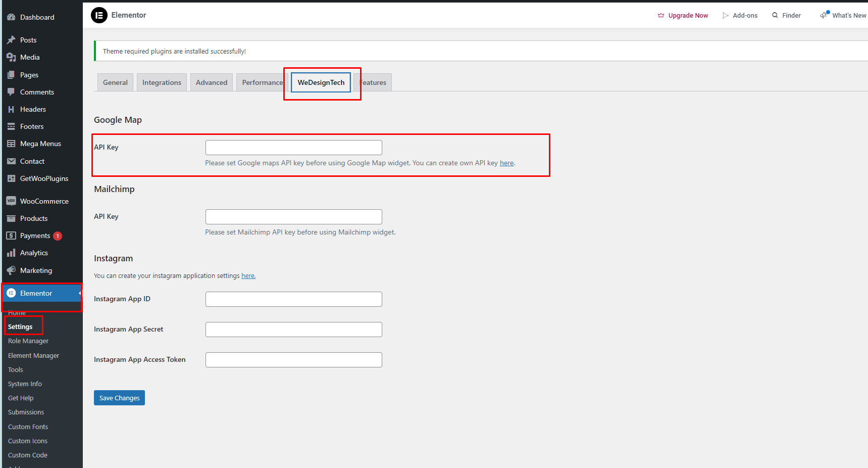This screenshot has width=868, height=468.
Task: Click the What's New megaphone icon
Action: click(824, 15)
